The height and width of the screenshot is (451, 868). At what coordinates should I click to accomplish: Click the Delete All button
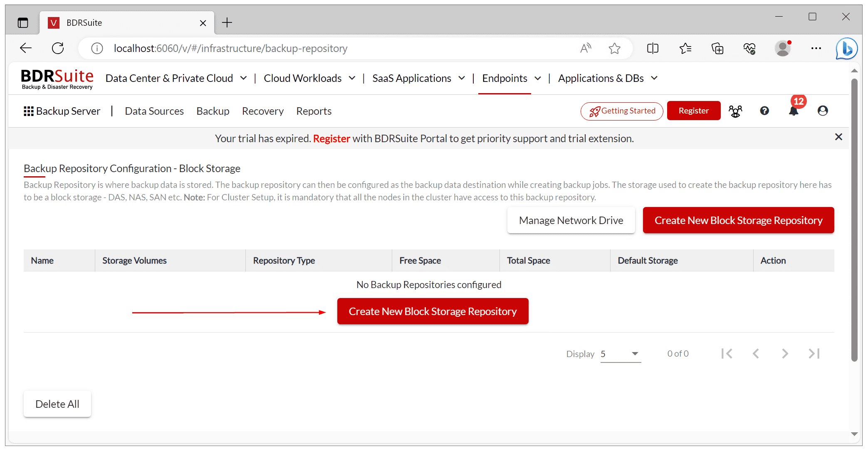click(x=57, y=403)
